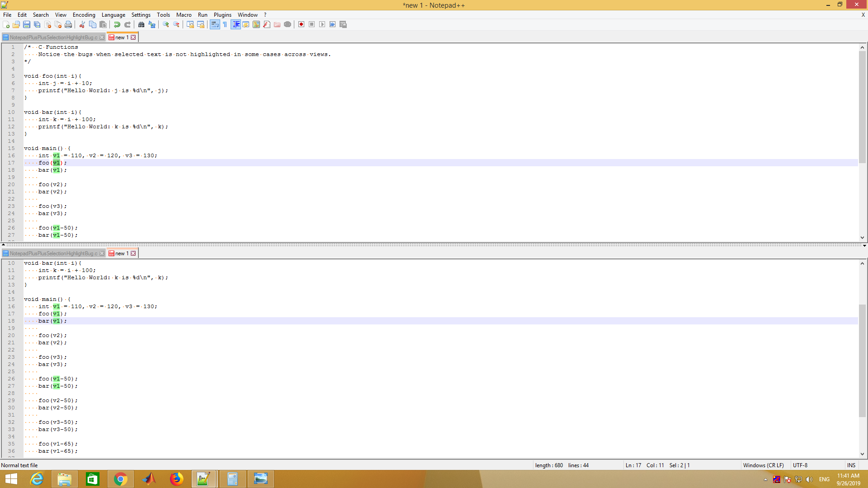This screenshot has height=488, width=868.
Task: Toggle synchronize horizontal scrolling of both views
Action: coord(201,24)
